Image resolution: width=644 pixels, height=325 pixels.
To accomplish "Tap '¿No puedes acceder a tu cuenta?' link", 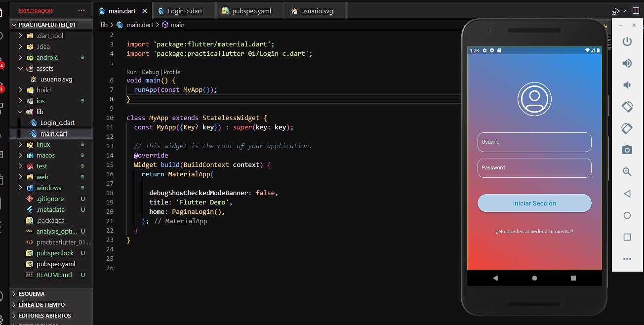I will [534, 232].
